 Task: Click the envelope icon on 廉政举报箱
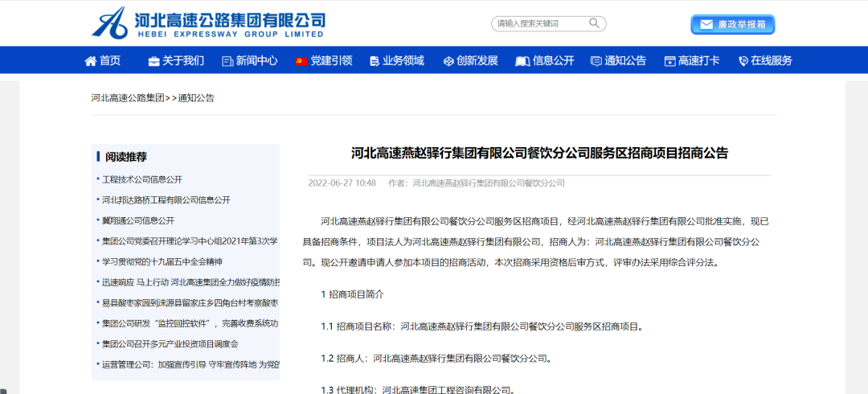tap(706, 25)
